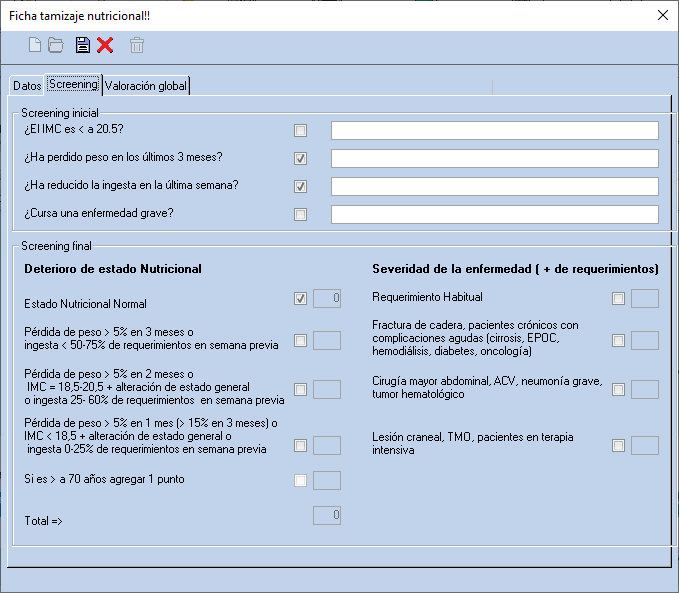Check the Fractura de cadera checkbox
The width and height of the screenshot is (679, 593).
[x=618, y=340]
